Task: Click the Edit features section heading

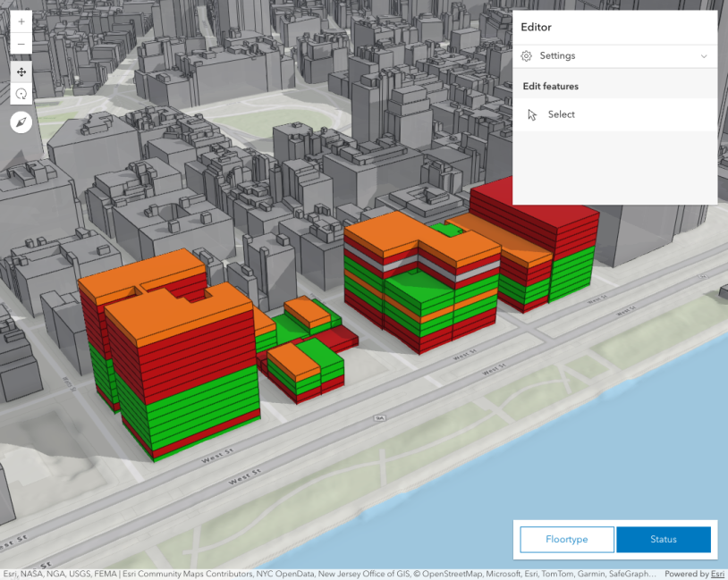Action: pos(551,87)
